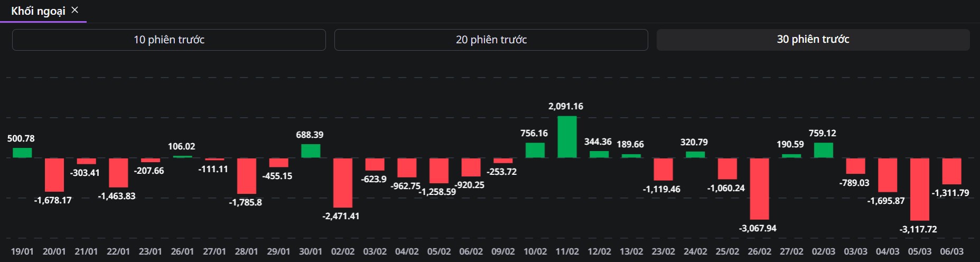
Task: Switch to 20 phiên trước view
Action: point(491,40)
